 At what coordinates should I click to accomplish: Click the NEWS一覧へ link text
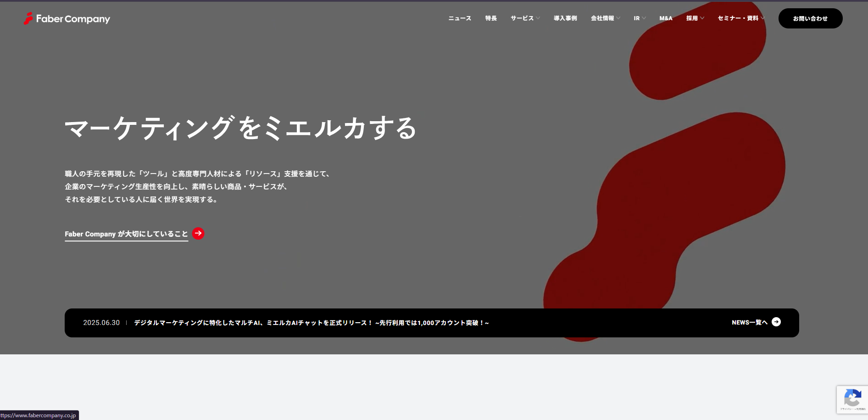(749, 323)
